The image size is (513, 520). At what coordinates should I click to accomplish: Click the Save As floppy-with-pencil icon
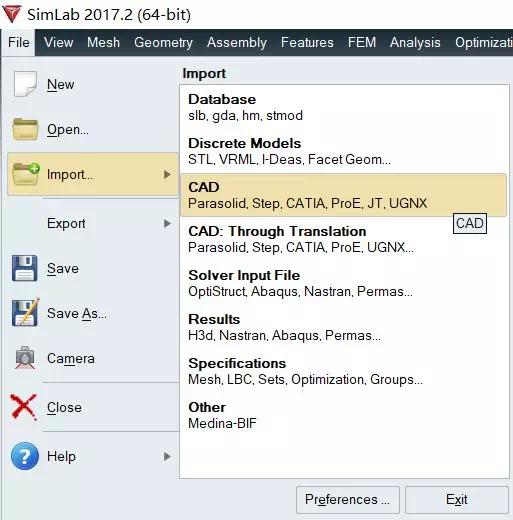25,312
